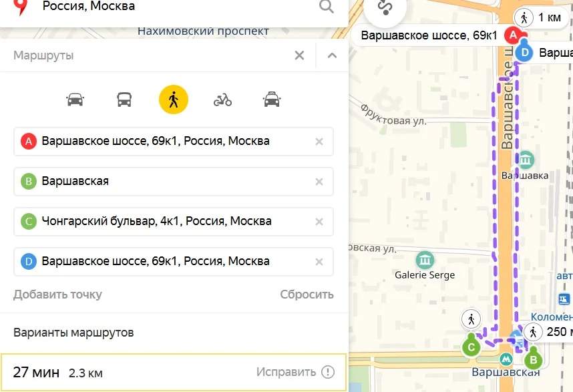
Task: Click the Добавить точку link
Action: [x=57, y=295]
